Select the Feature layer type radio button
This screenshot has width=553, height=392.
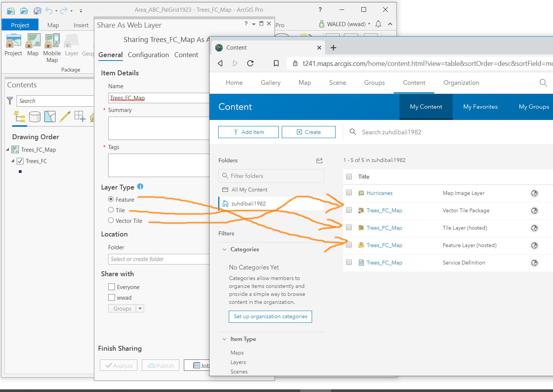pos(111,199)
